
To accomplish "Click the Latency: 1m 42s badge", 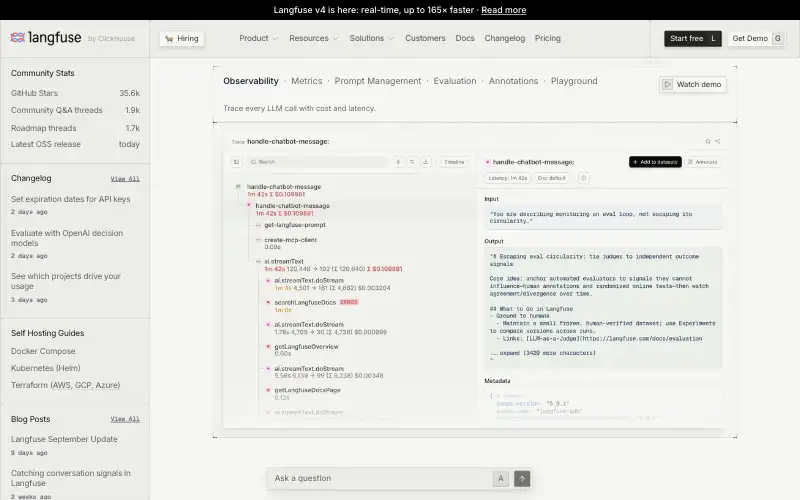I will tap(508, 178).
